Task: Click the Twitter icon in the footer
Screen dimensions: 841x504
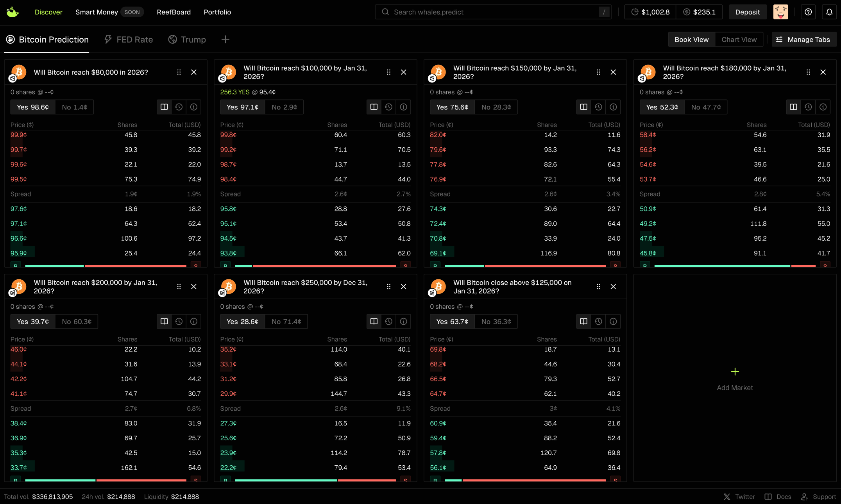Action: [727, 497]
